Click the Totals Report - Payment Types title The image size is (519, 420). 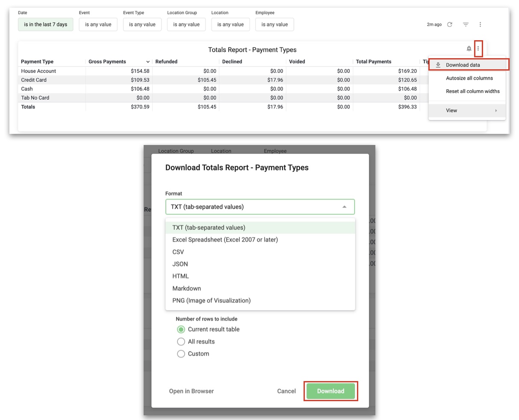coord(252,50)
